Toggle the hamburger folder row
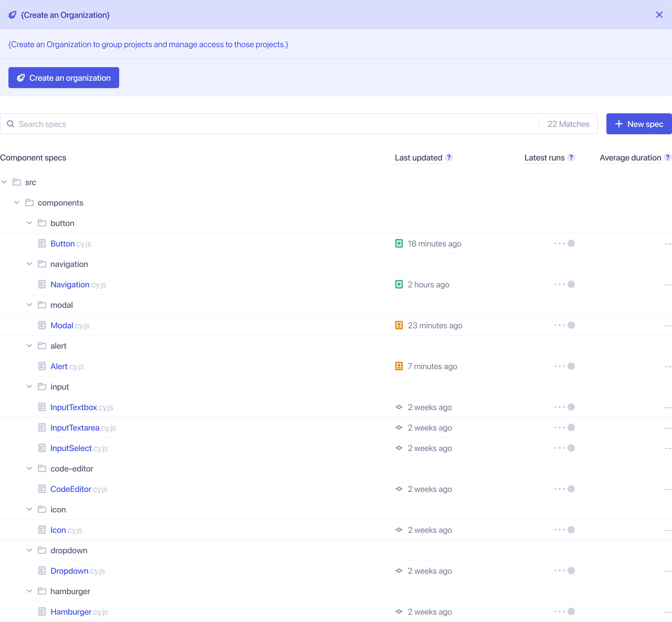The height and width of the screenshot is (622, 672). (x=29, y=591)
